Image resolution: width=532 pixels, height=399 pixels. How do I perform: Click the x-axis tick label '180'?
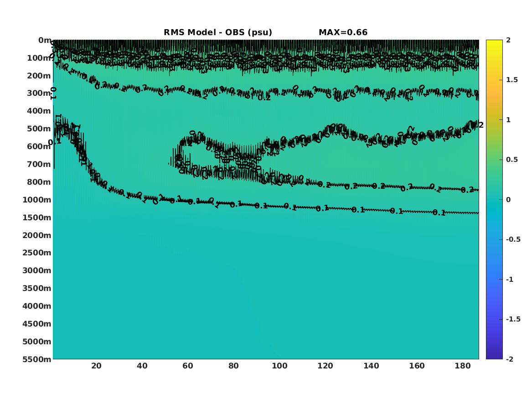coord(463,366)
